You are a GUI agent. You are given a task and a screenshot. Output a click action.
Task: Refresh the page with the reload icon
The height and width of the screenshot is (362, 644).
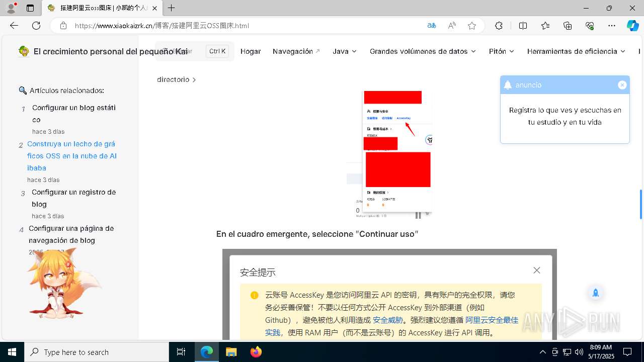point(36,26)
